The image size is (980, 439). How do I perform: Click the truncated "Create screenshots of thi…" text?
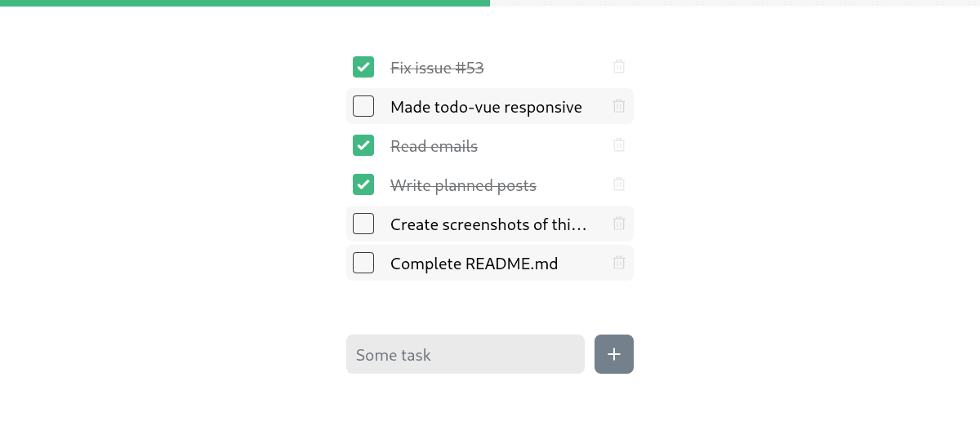coord(488,224)
